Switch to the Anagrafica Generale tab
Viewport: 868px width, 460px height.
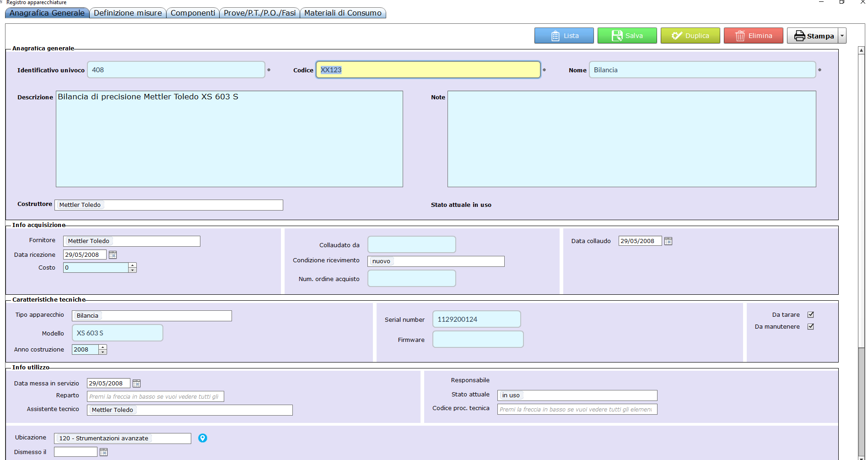coord(47,13)
